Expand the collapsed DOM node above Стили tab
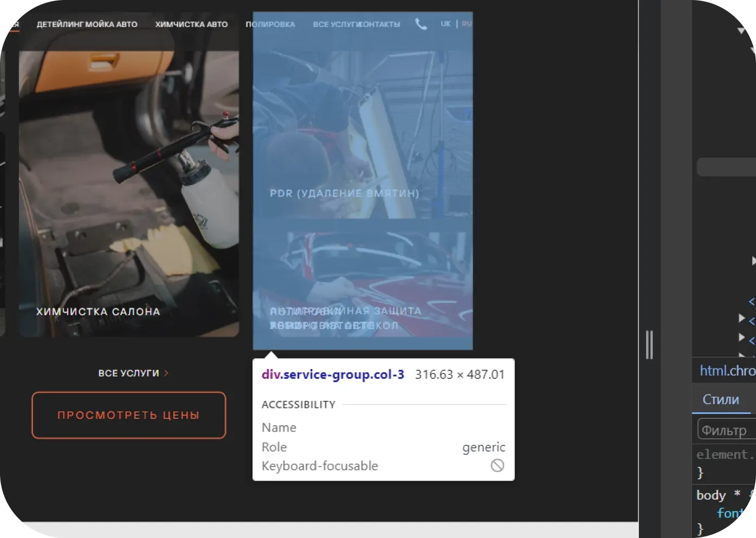The image size is (756, 538). [742, 337]
